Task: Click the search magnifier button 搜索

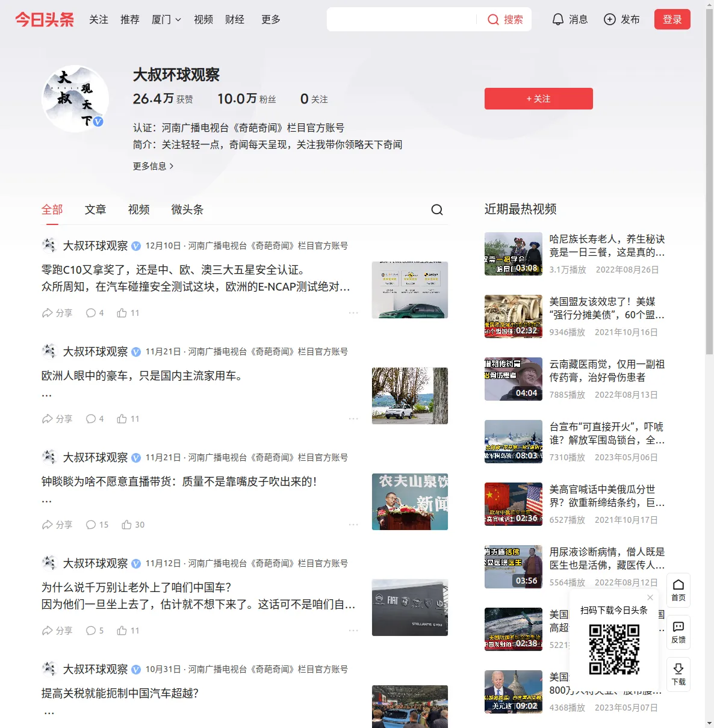Action: coord(505,19)
